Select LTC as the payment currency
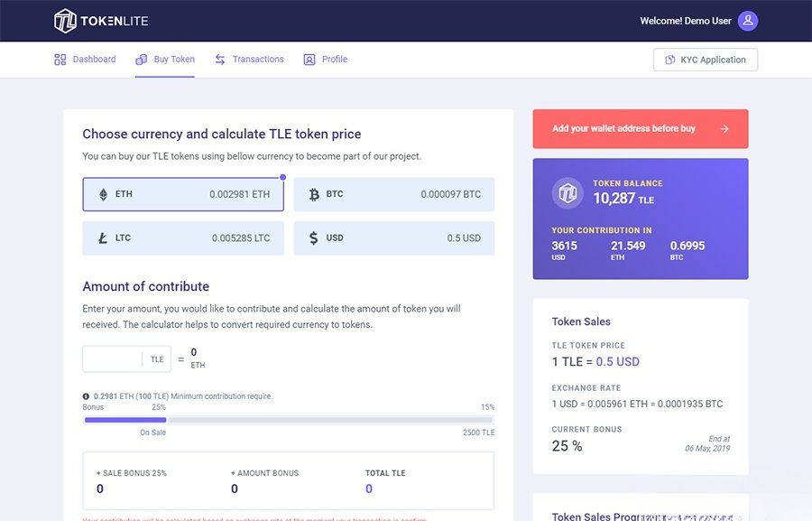This screenshot has height=521, width=812. coord(183,237)
